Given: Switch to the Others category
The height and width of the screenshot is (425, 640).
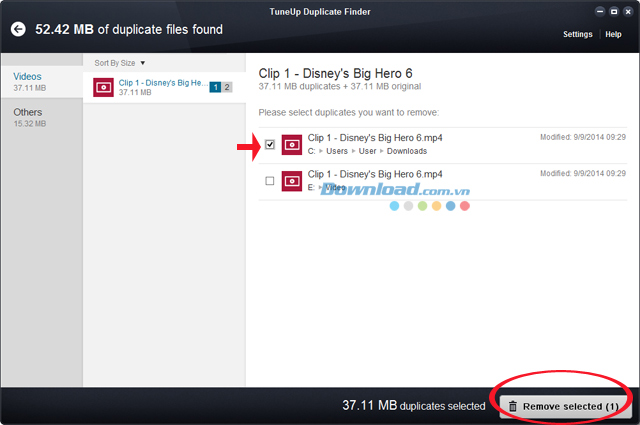Looking at the screenshot, I should click(x=40, y=118).
